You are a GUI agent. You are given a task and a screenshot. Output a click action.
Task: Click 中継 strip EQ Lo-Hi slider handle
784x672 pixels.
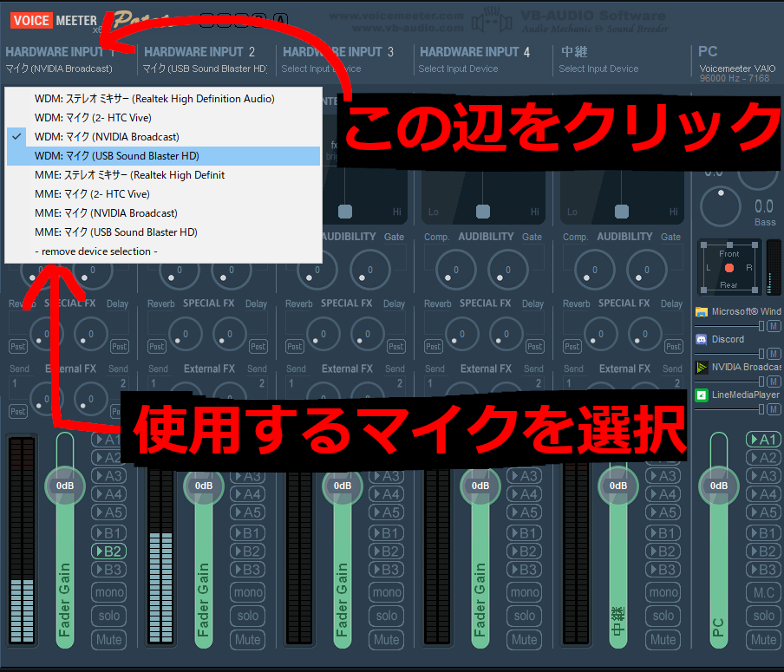622,212
